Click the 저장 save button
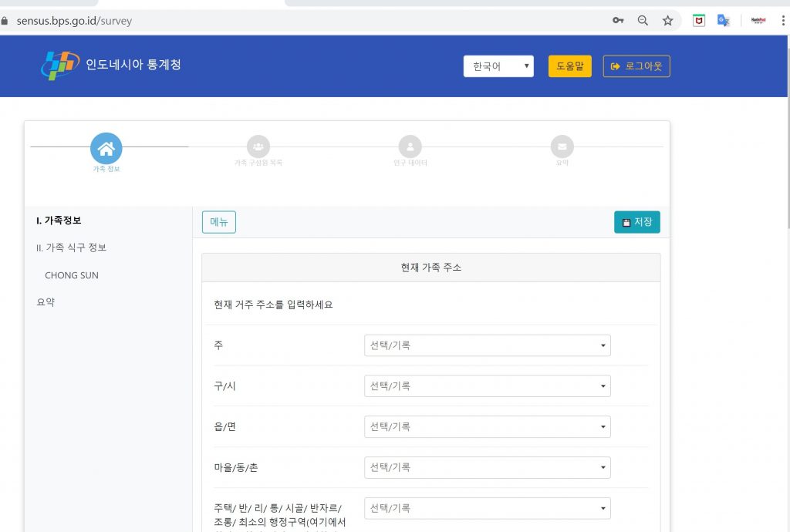The height and width of the screenshot is (532, 790). [636, 222]
